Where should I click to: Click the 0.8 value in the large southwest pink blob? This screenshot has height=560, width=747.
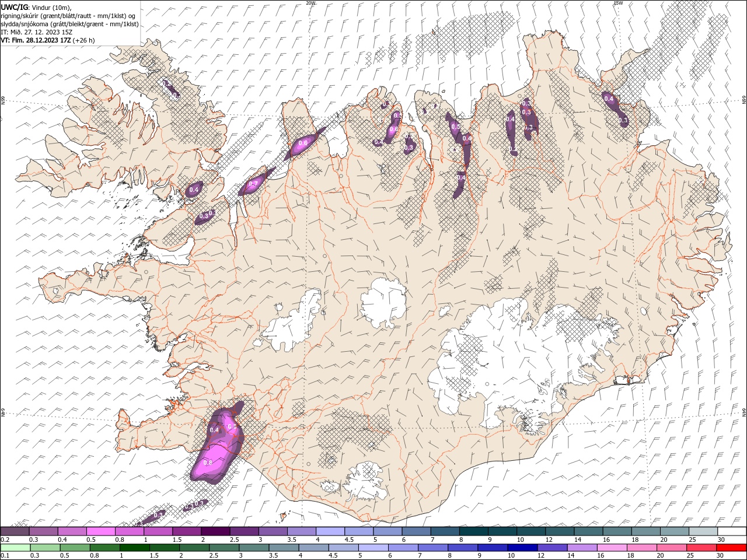[208, 463]
